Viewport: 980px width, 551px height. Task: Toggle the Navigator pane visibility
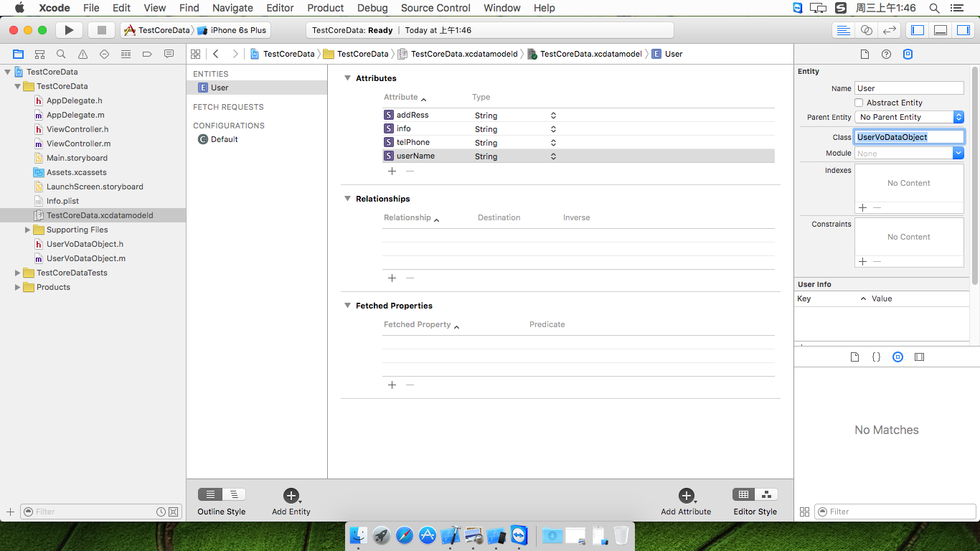coord(918,30)
